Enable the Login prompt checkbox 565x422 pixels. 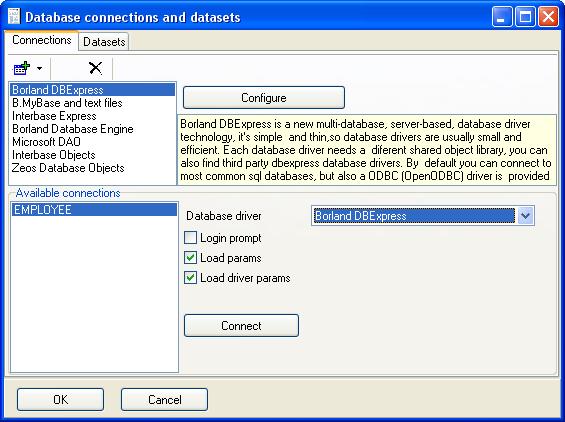pyautogui.click(x=190, y=238)
